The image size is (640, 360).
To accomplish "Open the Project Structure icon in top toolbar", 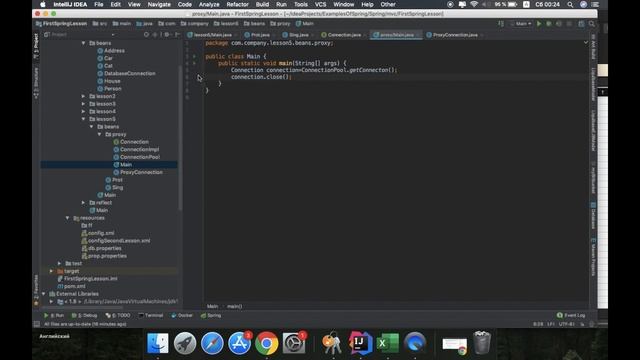I will 581,24.
